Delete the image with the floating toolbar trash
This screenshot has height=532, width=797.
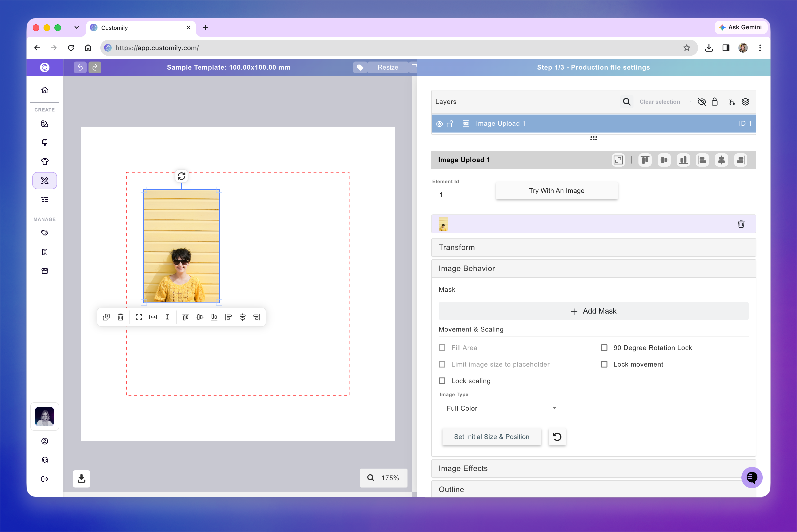click(120, 317)
